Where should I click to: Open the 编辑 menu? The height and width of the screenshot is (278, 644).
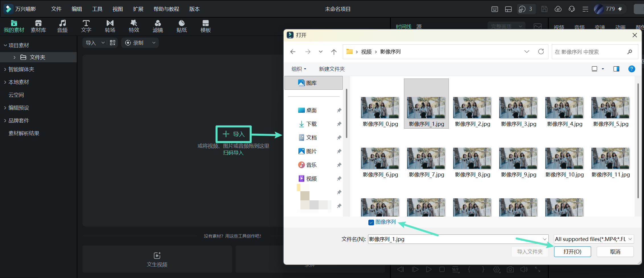point(77,9)
